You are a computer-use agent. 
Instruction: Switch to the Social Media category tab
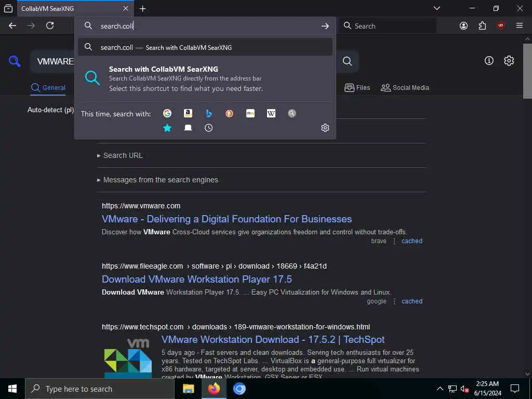(x=405, y=88)
